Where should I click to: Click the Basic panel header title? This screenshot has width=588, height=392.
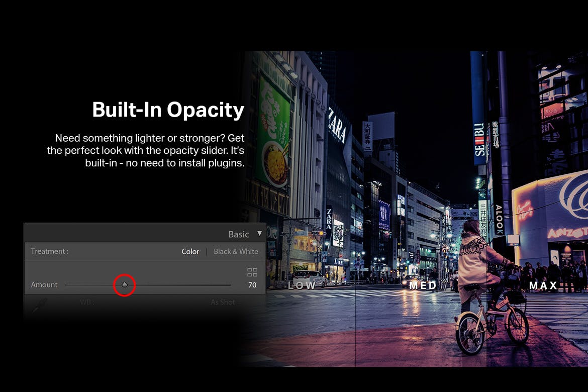tap(239, 234)
